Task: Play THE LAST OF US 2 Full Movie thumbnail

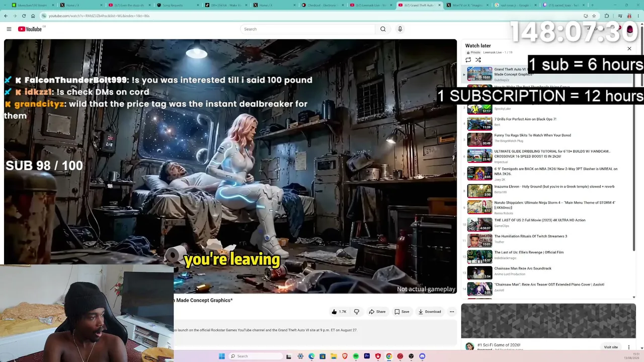Action: [479, 224]
